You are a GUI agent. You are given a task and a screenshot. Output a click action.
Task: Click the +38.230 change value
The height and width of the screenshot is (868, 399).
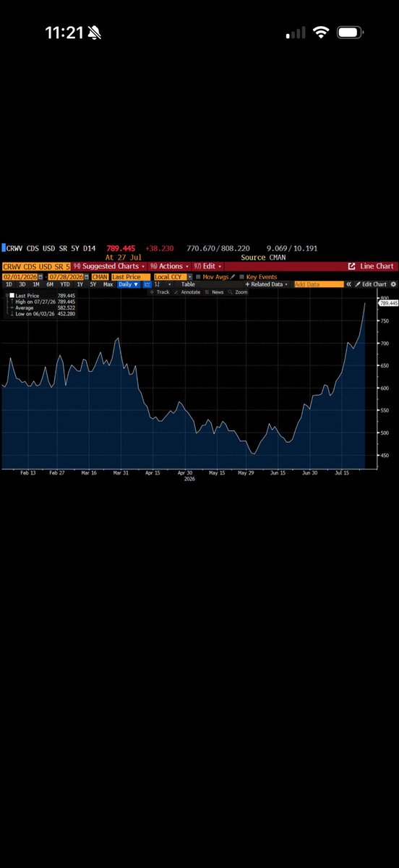[159, 248]
